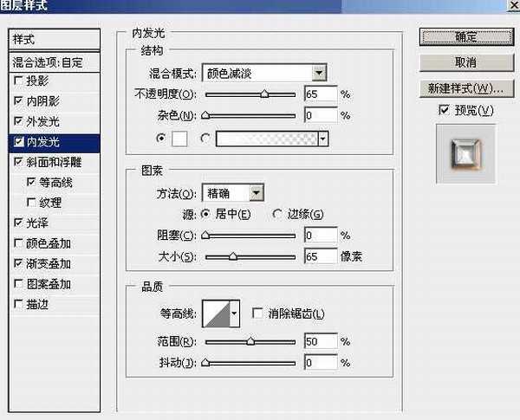Image resolution: width=520 pixels, height=420 pixels.
Task: Open the gradient picker dropdown arrow
Action: pyautogui.click(x=322, y=139)
